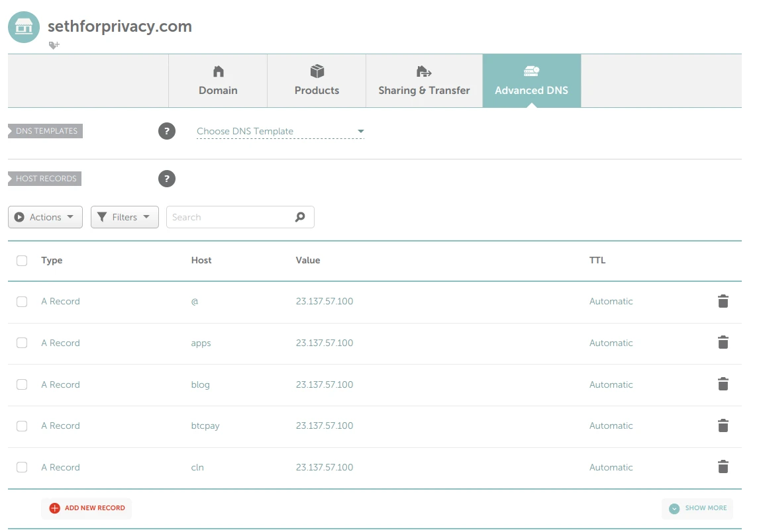Check the select-all checkbox in table header

(21, 260)
